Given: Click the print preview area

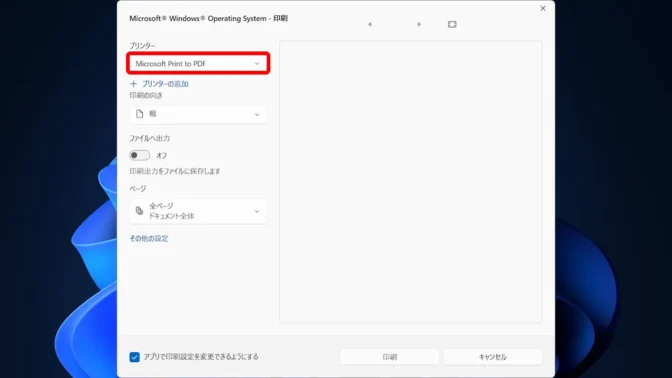Looking at the screenshot, I should (x=411, y=182).
